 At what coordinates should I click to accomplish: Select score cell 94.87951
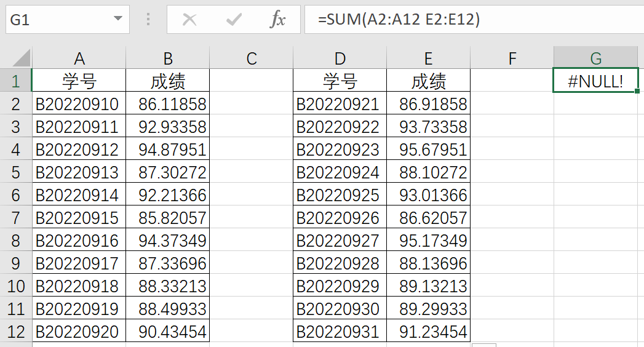pos(167,149)
